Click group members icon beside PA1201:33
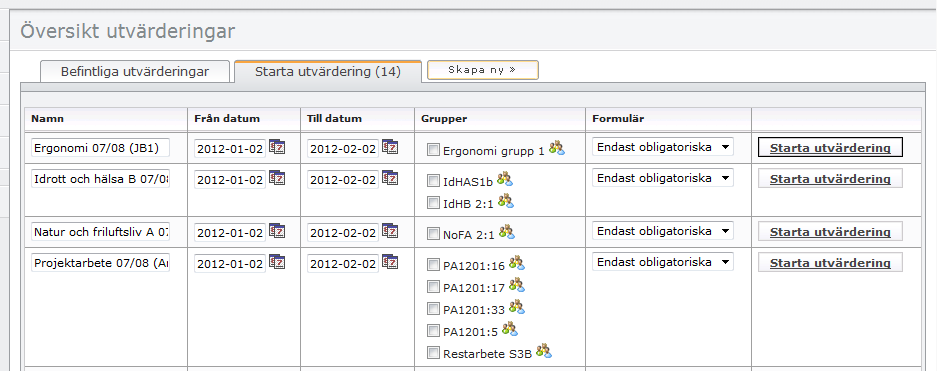 tap(516, 307)
